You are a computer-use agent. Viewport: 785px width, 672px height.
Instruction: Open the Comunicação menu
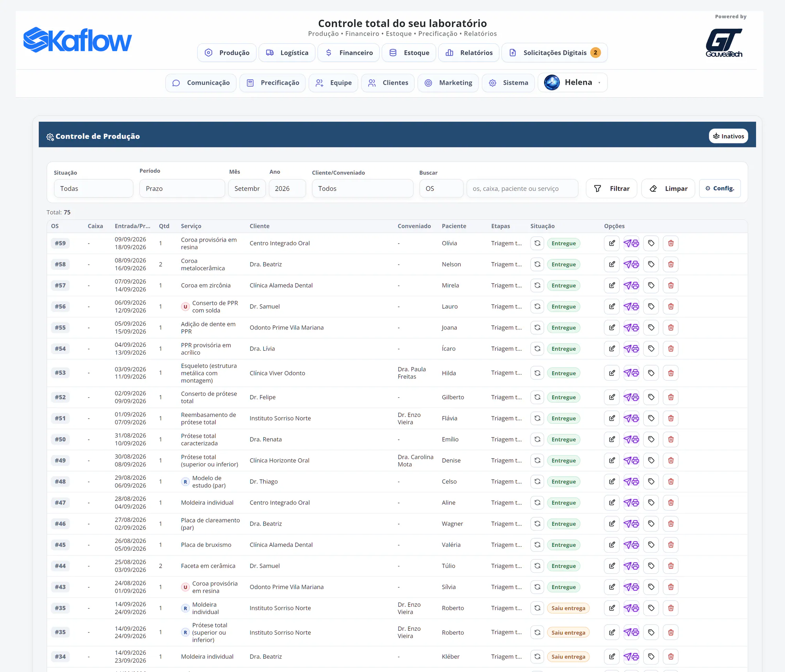coord(201,83)
